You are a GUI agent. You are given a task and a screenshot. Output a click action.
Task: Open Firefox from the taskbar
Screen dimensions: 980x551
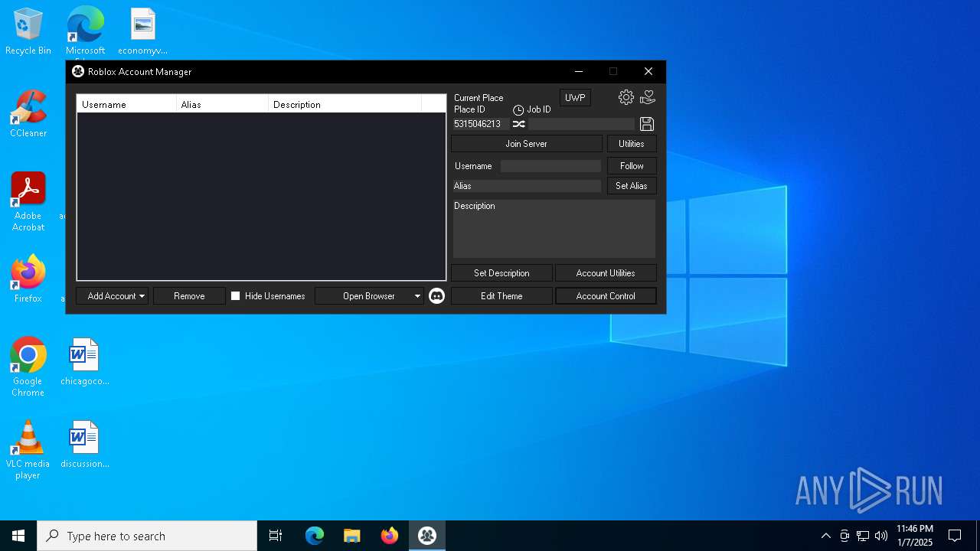390,536
